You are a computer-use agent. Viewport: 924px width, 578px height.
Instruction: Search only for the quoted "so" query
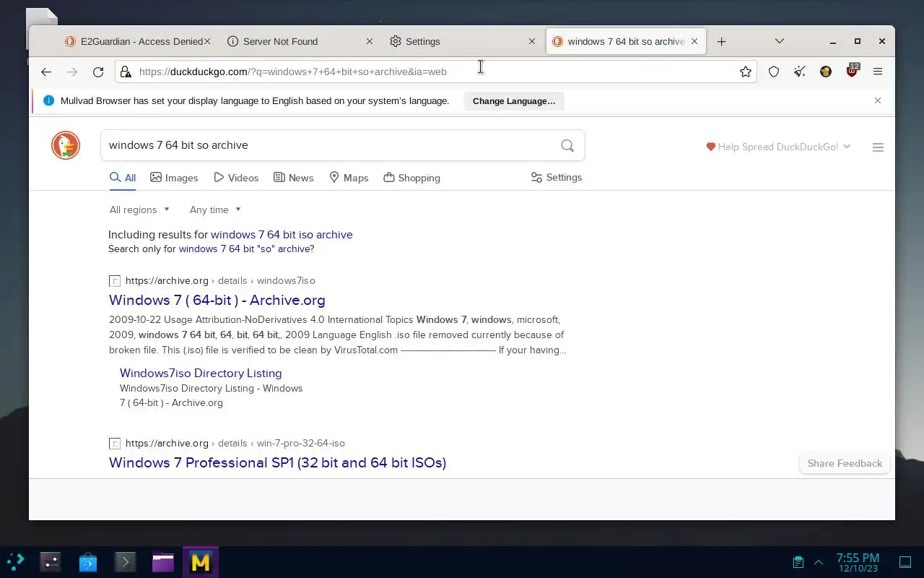click(246, 249)
